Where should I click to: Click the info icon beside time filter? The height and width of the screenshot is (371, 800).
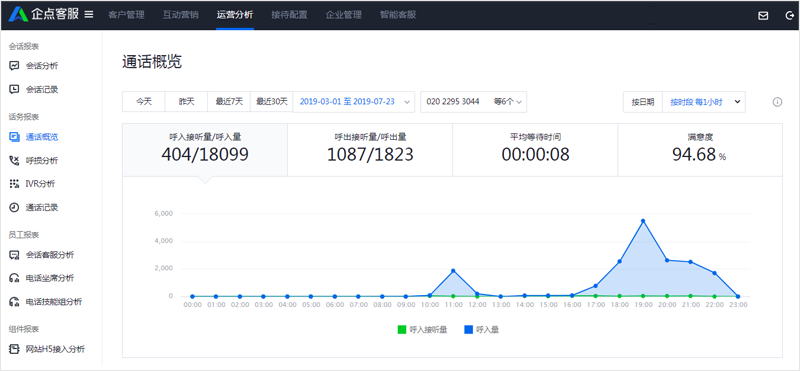pyautogui.click(x=777, y=102)
